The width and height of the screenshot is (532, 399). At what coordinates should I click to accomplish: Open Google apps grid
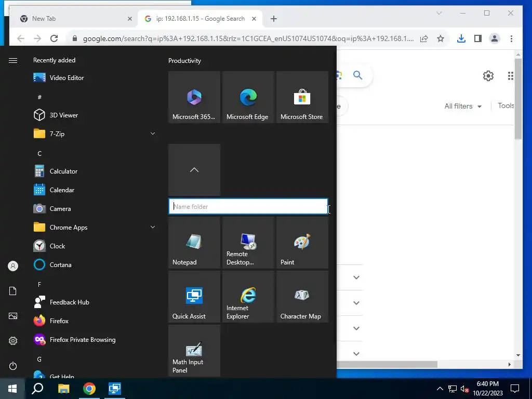pos(510,76)
